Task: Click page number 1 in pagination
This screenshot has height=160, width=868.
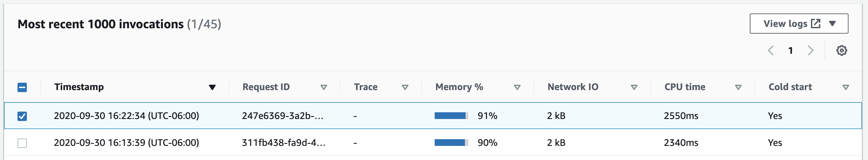Action: [790, 50]
